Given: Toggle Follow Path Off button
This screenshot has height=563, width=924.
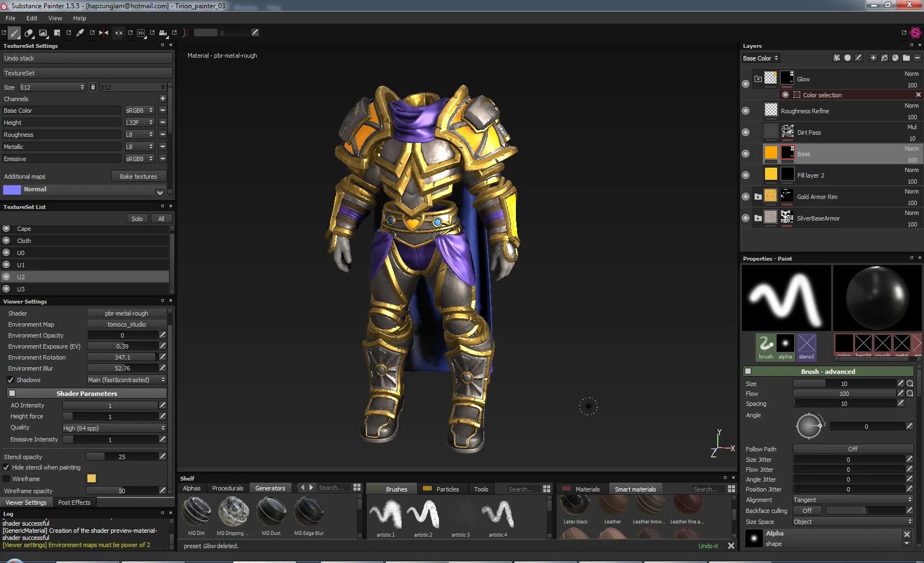Looking at the screenshot, I should (853, 449).
